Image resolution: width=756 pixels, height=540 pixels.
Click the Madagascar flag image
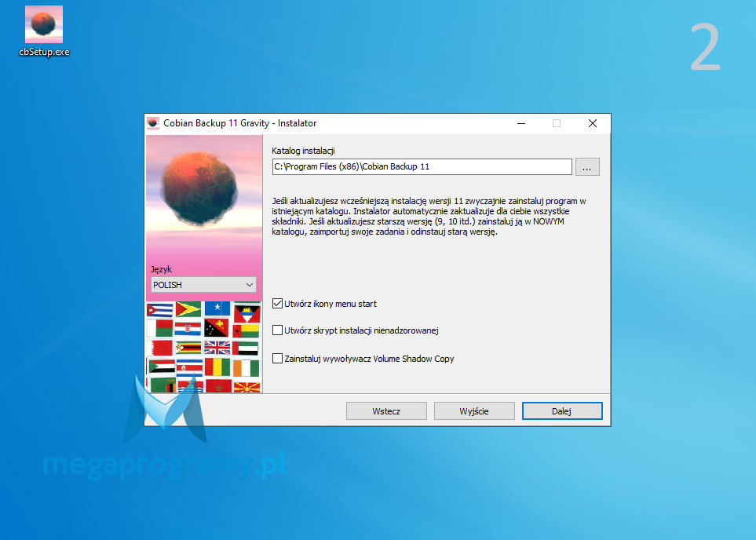tap(159, 328)
